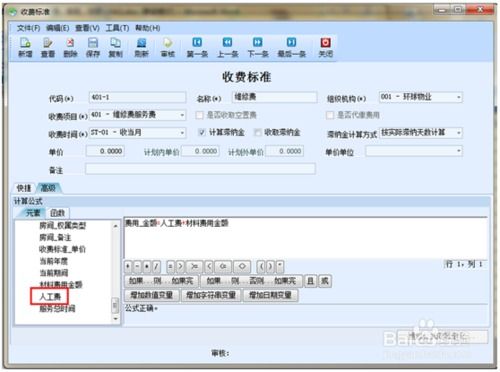500x372 pixels.
Task: Jump to last record with 最后一条
Action: [292, 47]
